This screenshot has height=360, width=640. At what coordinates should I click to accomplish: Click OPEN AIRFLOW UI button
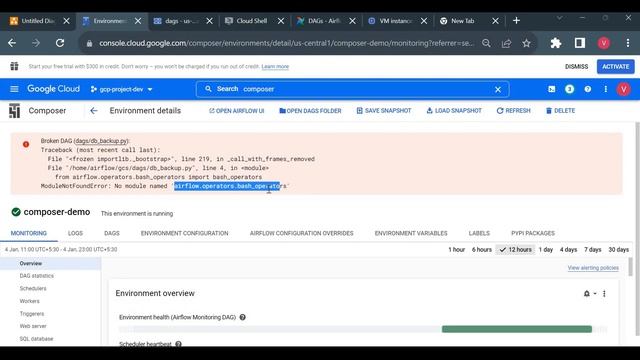pos(236,111)
